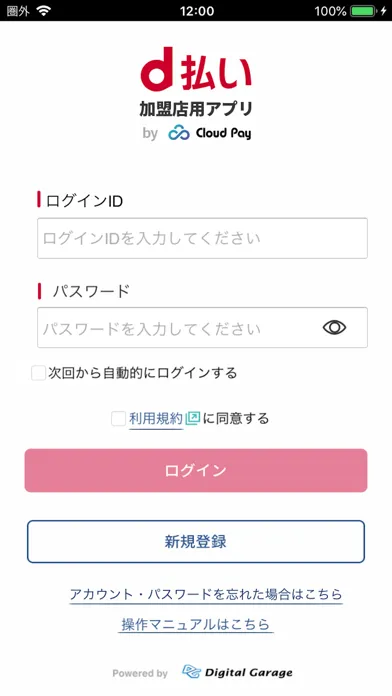392x696 pixels.
Task: Tap the Wi-Fi status icon
Action: 44,11
